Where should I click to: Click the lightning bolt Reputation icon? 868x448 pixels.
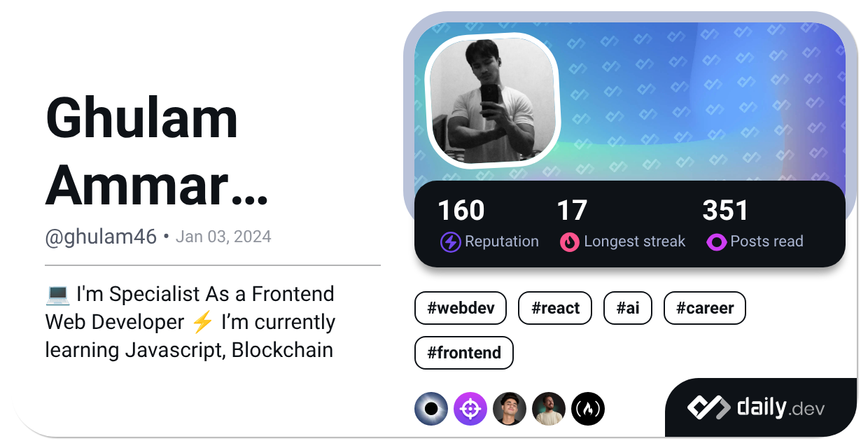(450, 242)
